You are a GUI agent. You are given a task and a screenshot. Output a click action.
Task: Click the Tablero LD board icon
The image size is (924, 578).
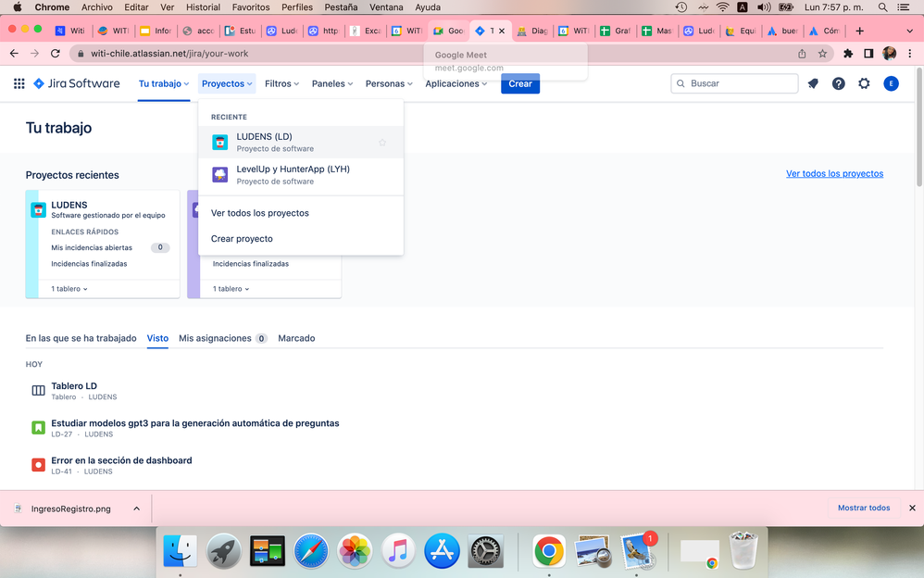click(x=38, y=391)
